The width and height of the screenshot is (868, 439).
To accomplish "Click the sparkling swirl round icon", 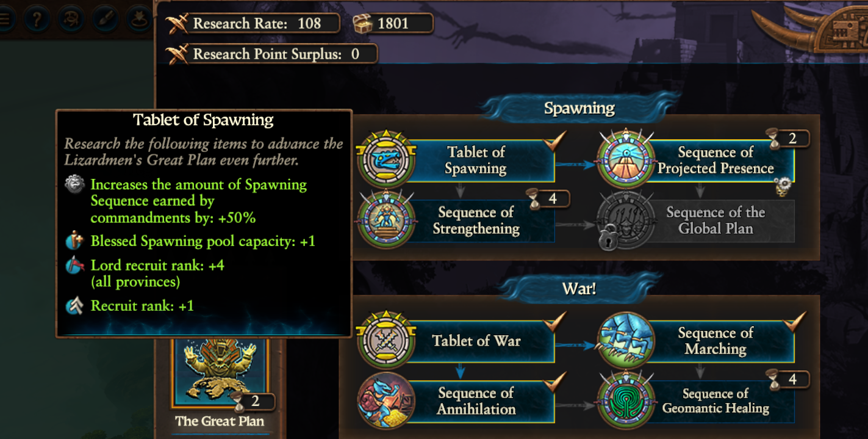I will pos(72,19).
